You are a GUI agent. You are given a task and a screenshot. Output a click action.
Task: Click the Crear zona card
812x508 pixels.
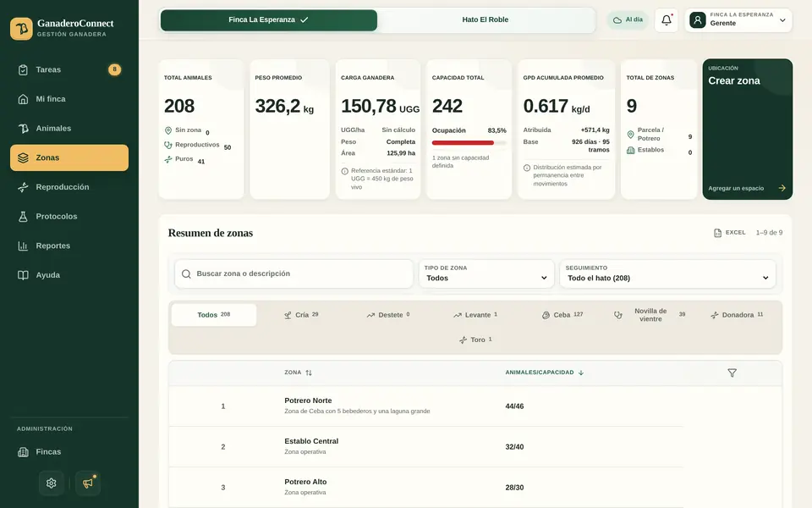point(747,129)
